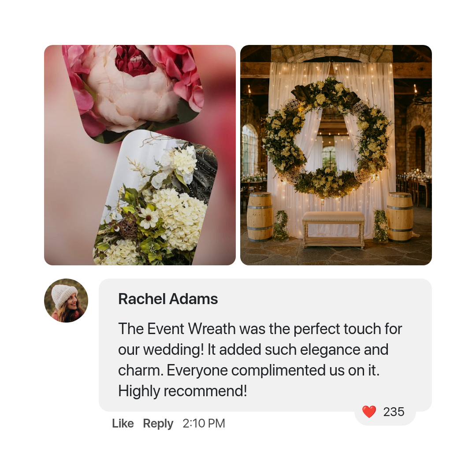476x476 pixels.
Task: Click the right wooden barrel in the venue photo
Action: pos(400,217)
